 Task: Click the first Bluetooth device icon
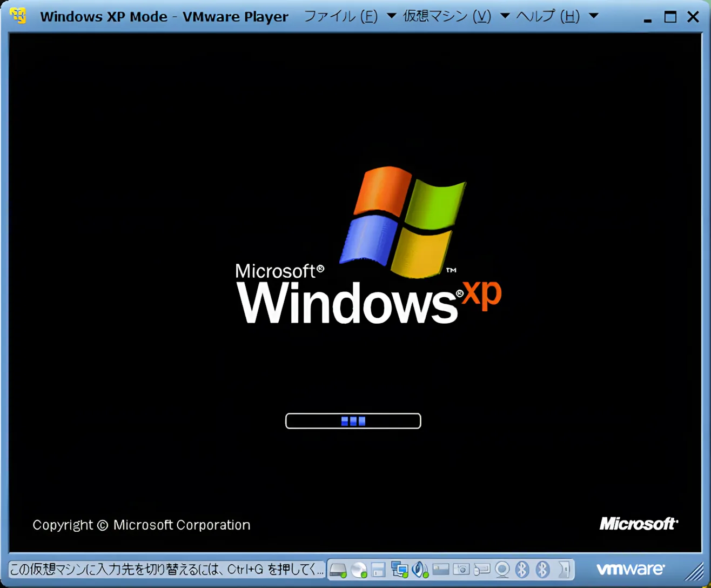[x=522, y=569]
